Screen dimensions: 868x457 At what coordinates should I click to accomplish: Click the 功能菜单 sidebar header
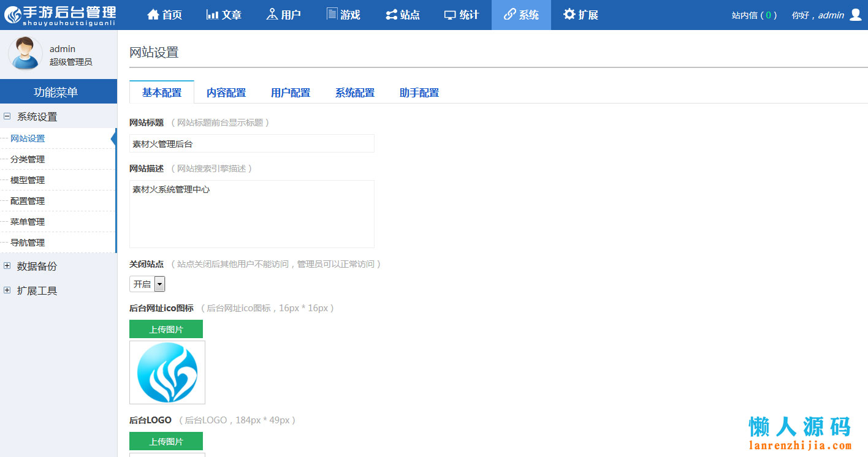(58, 92)
